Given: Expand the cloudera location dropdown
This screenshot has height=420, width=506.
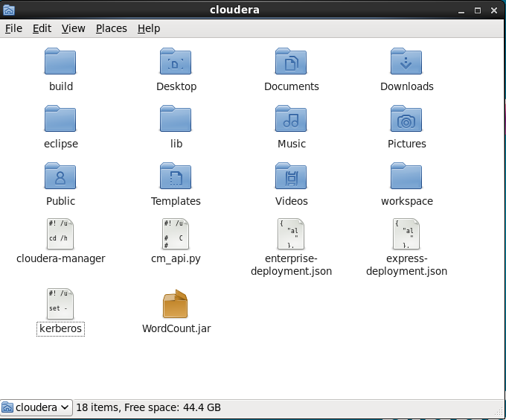Looking at the screenshot, I should point(36,407).
